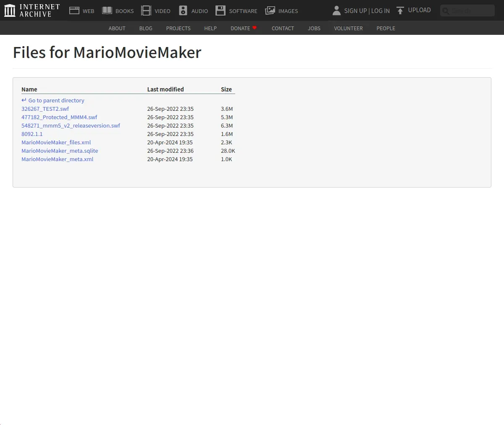The image size is (504, 428).
Task: Click the Upload arrow icon
Action: 400,10
